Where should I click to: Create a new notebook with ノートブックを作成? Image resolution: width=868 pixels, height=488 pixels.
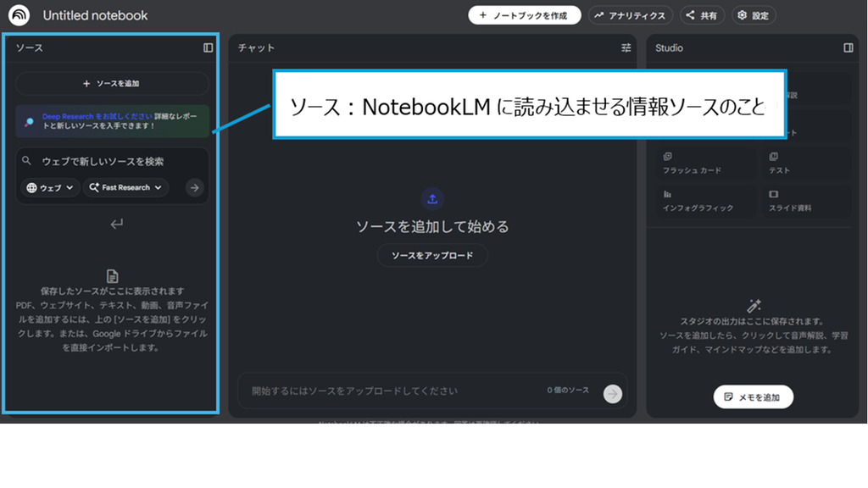pos(524,15)
